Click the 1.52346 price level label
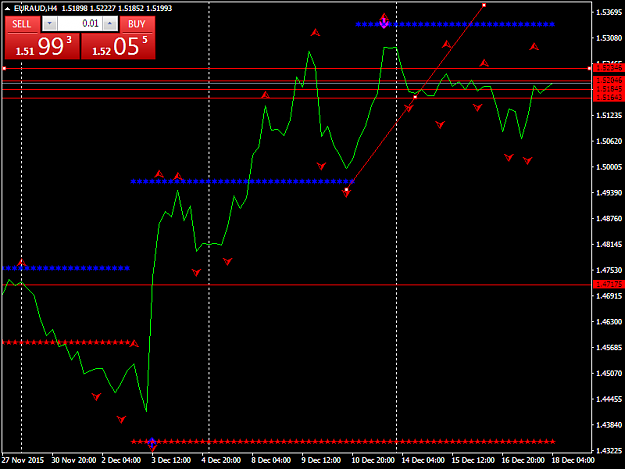Screen dimensions: 625x469 [608, 67]
